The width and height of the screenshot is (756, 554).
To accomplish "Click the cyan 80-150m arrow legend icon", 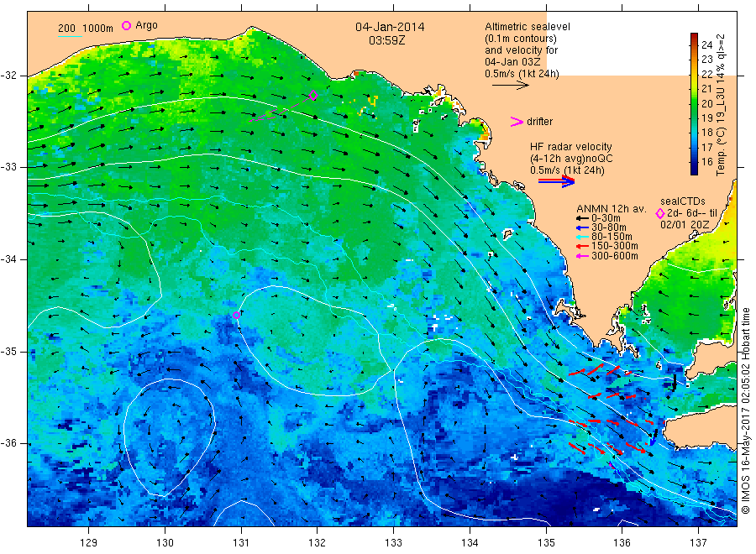I will pyautogui.click(x=582, y=237).
